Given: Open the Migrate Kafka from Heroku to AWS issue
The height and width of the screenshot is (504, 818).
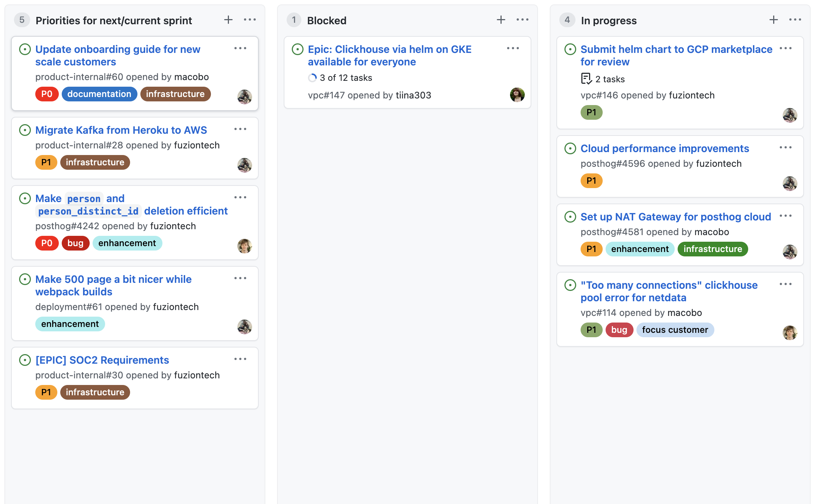Looking at the screenshot, I should [121, 130].
